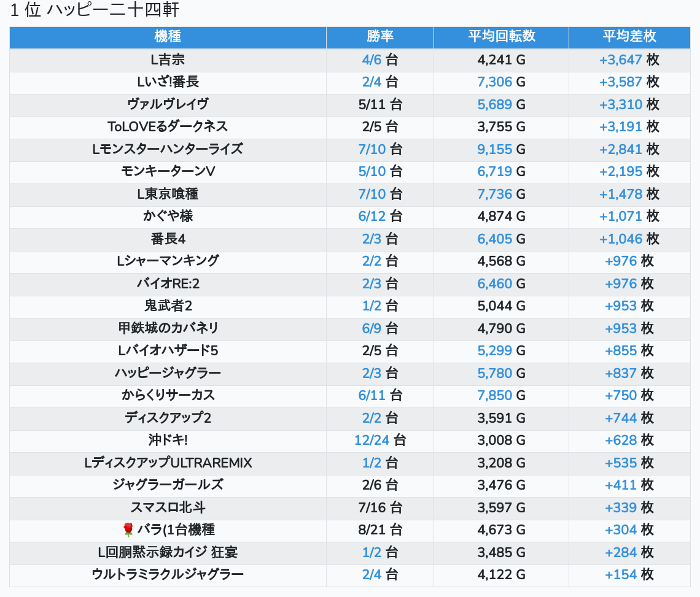700x597 pixels.
Task: Click the 甲鉄城のカバネリ machine name
Action: pos(168,328)
